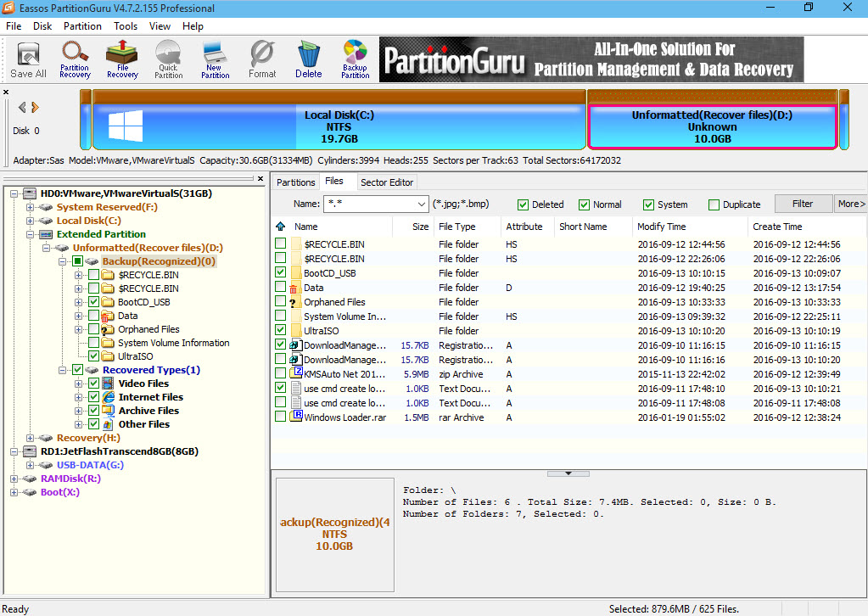Click the Quick Partition icon
This screenshot has height=616, width=868.
[x=168, y=59]
